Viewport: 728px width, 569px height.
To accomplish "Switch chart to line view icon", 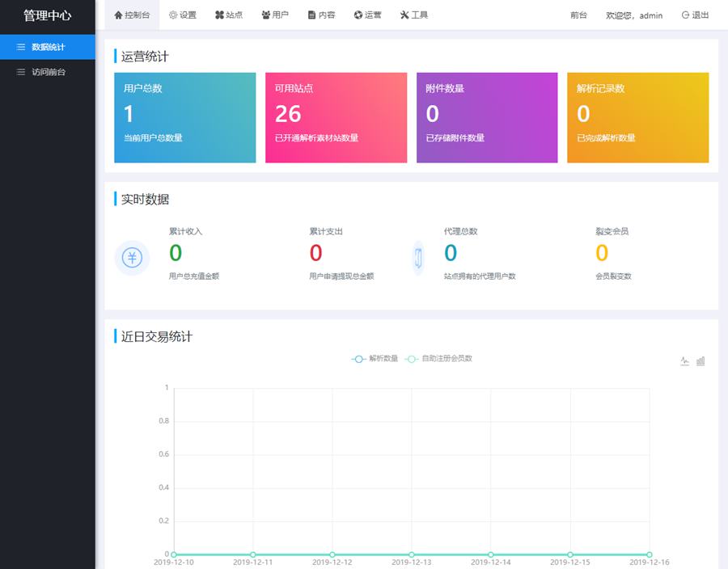I will (x=685, y=361).
